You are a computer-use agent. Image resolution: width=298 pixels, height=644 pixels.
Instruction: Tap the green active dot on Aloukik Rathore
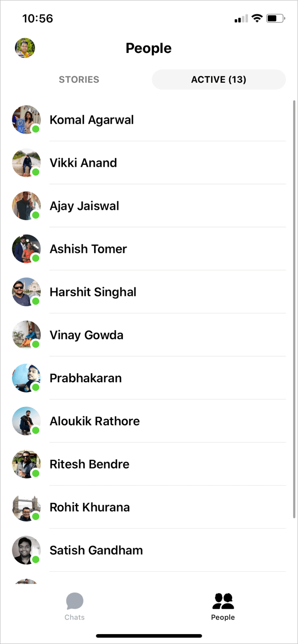(36, 431)
